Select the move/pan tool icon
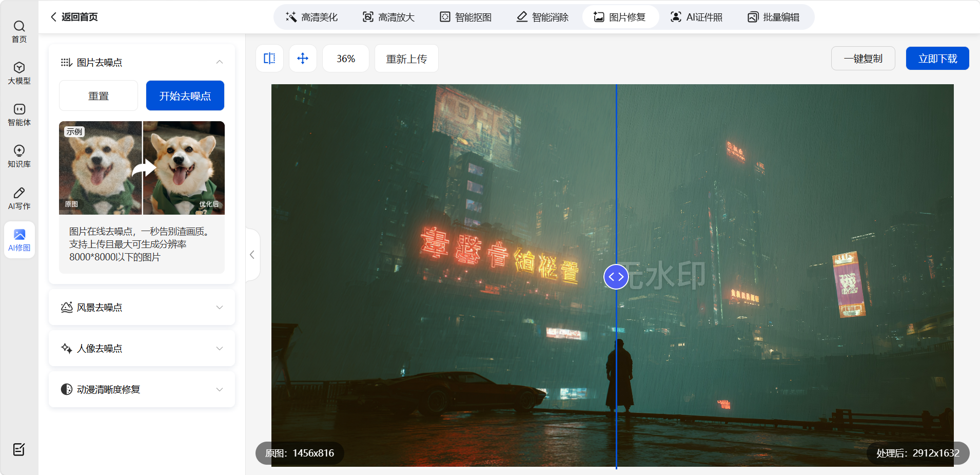 (303, 59)
